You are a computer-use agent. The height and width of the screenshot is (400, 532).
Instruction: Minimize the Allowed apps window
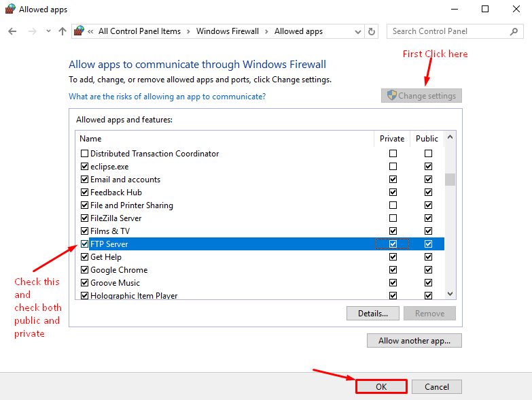(x=455, y=9)
